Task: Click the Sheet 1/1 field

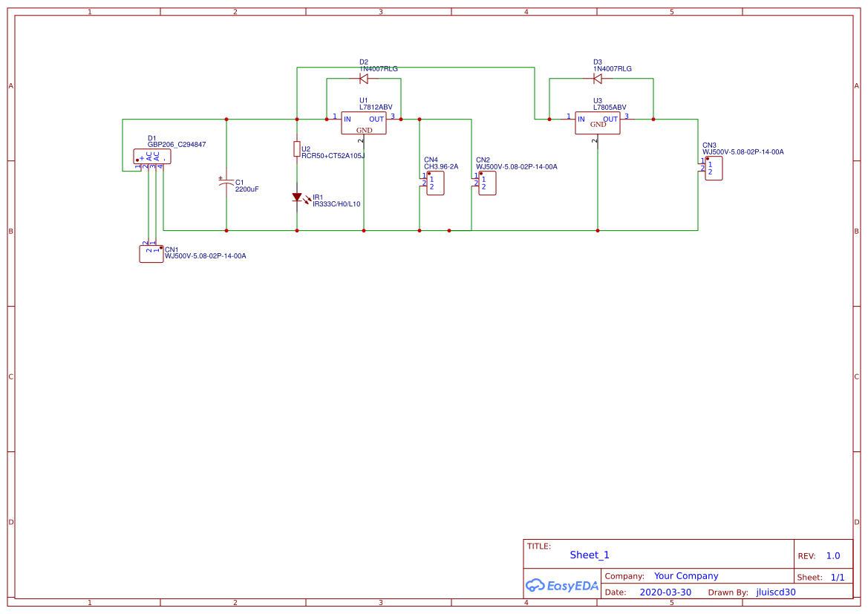Action: [x=839, y=577]
